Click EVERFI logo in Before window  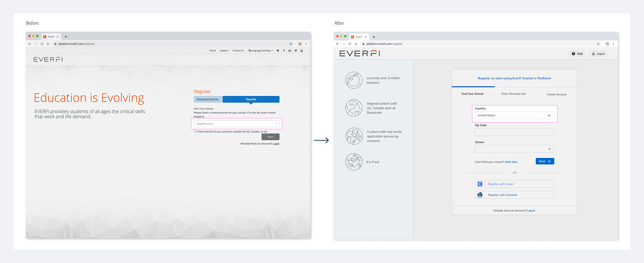(48, 59)
